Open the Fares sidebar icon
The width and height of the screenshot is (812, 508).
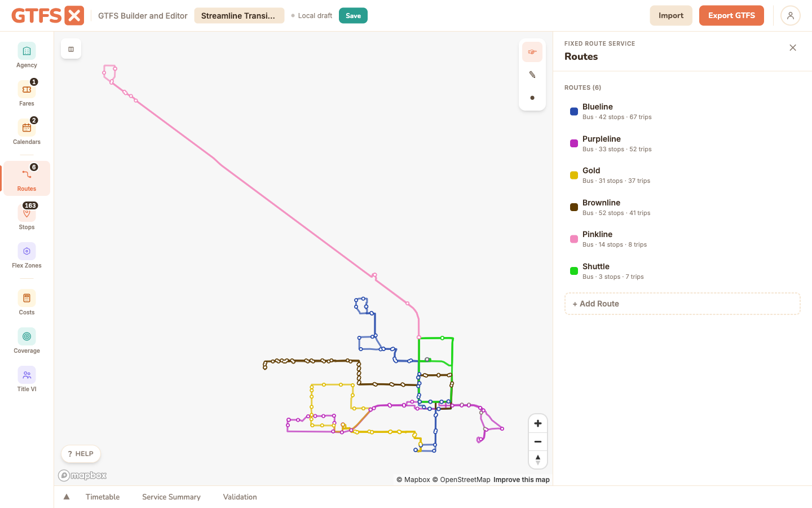[27, 94]
